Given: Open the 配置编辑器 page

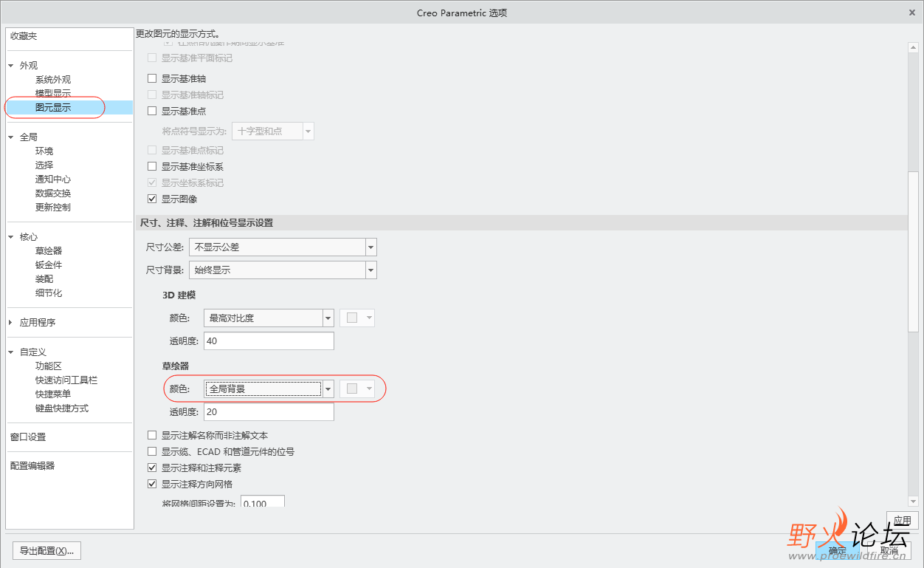Looking at the screenshot, I should pyautogui.click(x=32, y=466).
